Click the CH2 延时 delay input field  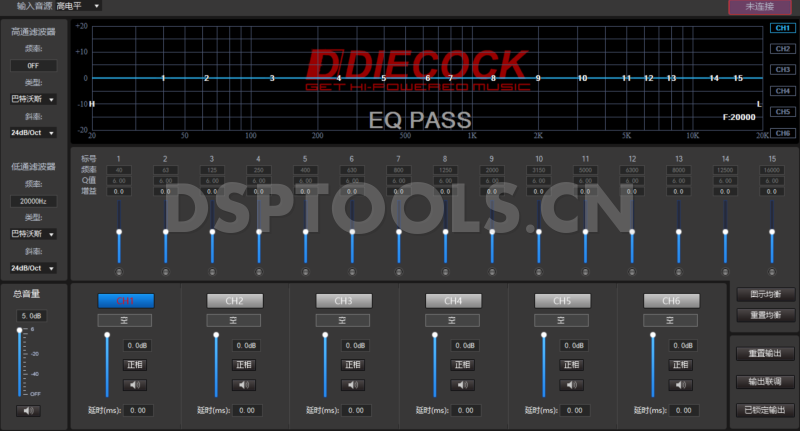(x=247, y=410)
